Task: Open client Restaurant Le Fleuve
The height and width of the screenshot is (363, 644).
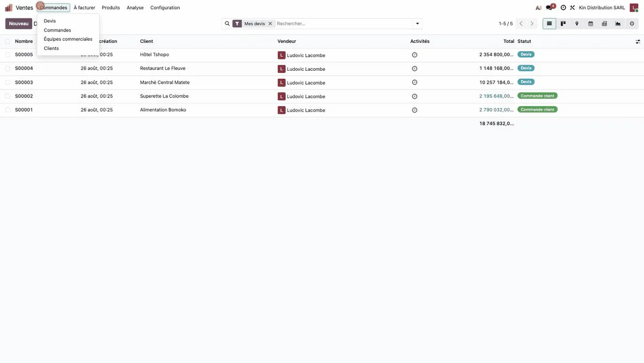Action: [163, 69]
